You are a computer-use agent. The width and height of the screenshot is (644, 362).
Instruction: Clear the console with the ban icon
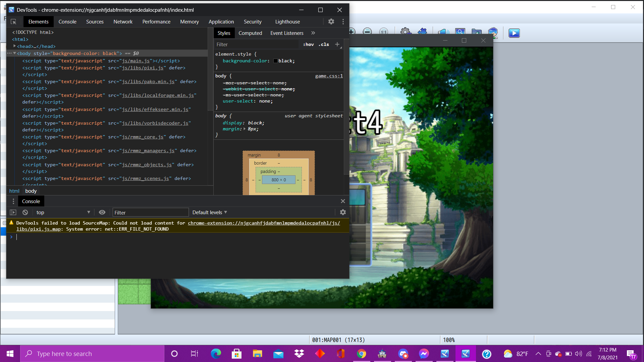click(25, 212)
